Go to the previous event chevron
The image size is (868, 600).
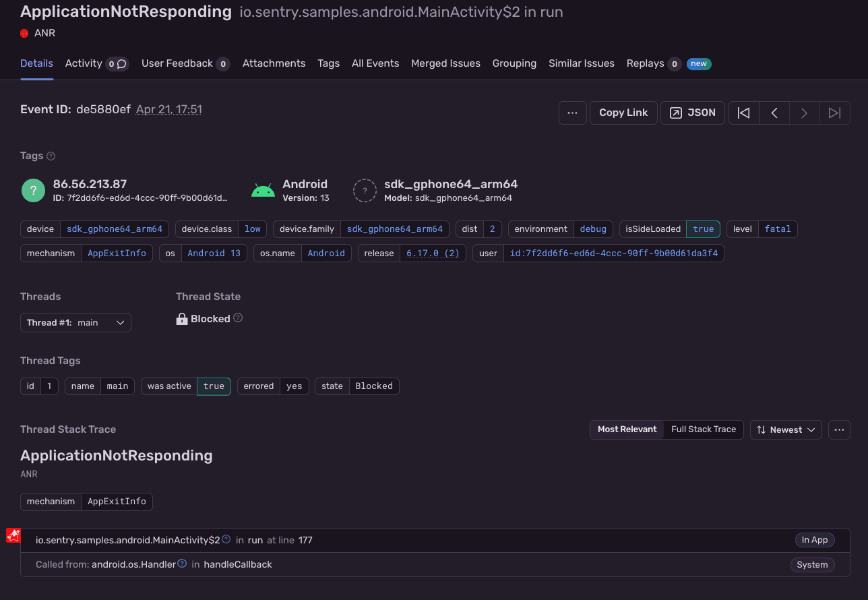pyautogui.click(x=774, y=113)
